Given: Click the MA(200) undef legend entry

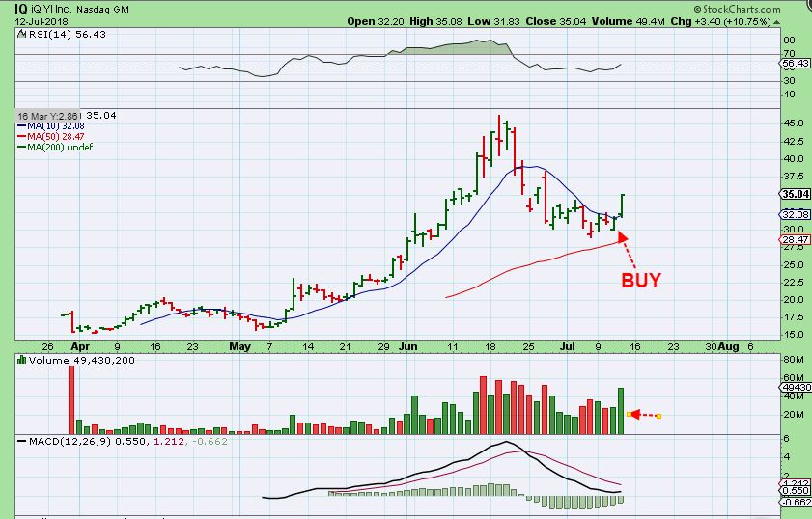Looking at the screenshot, I should pyautogui.click(x=55, y=147).
